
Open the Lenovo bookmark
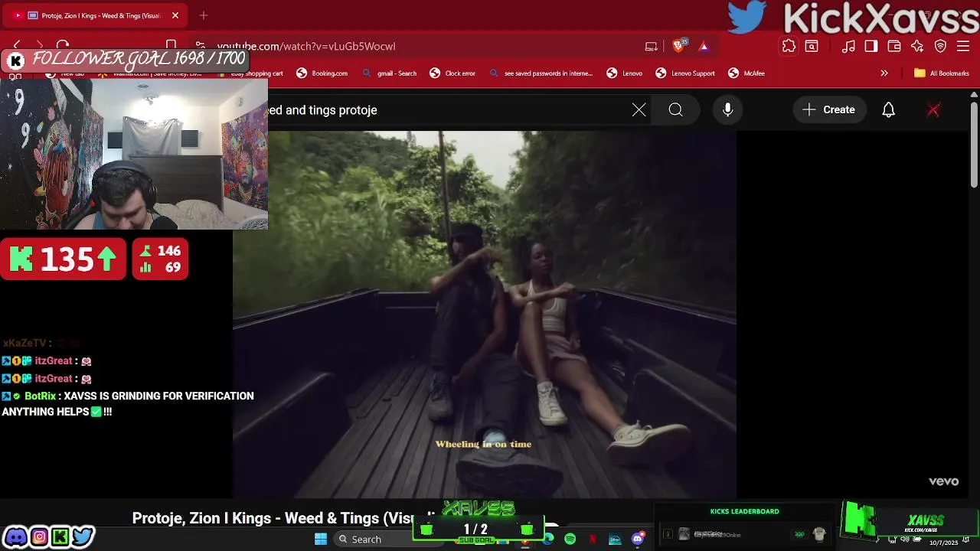coord(625,73)
